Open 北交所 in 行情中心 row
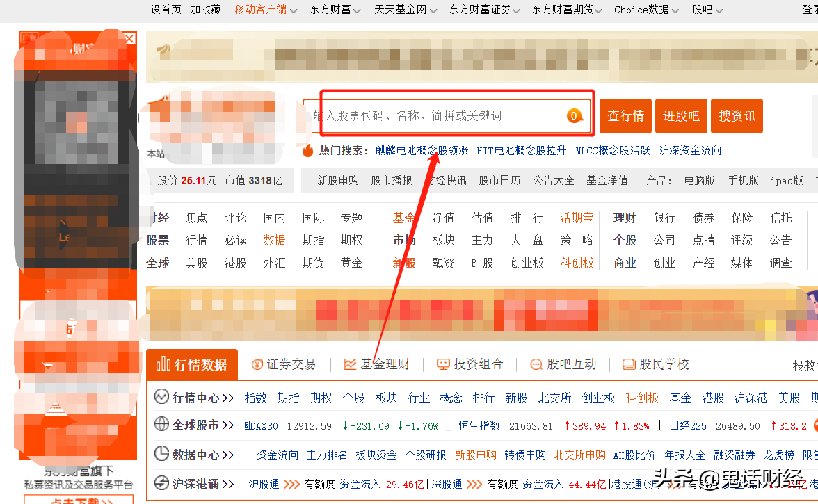 point(554,398)
